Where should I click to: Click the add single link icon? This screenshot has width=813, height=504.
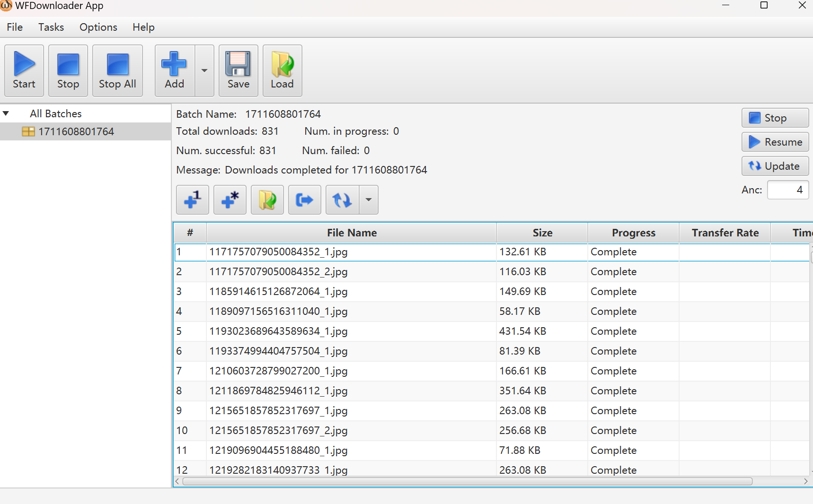coord(192,200)
